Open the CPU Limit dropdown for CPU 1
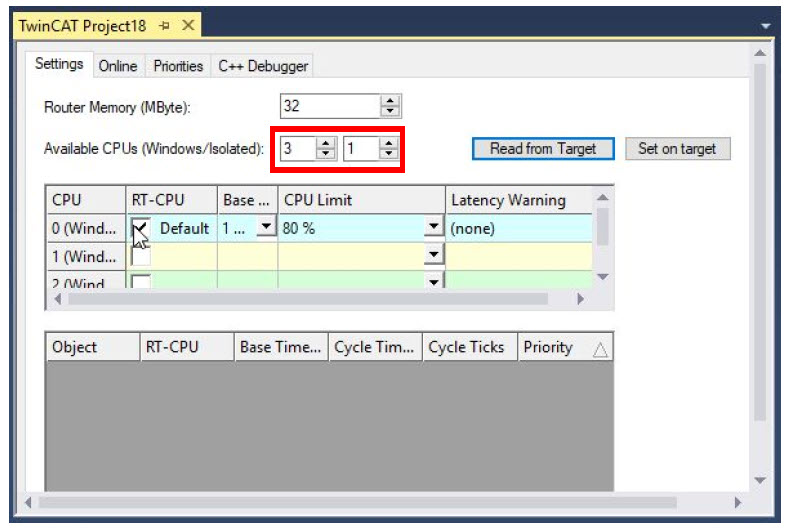The width and height of the screenshot is (789, 531). (433, 256)
